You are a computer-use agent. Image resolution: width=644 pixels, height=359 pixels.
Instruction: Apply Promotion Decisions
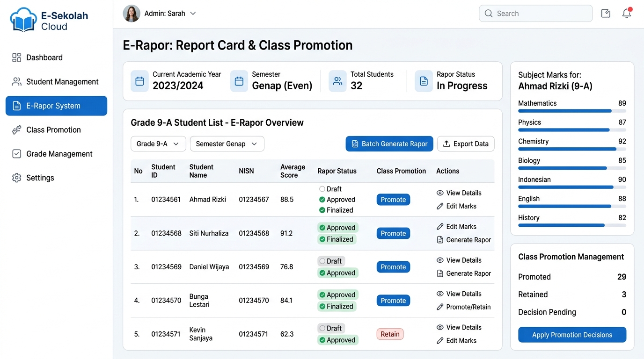[x=572, y=335]
